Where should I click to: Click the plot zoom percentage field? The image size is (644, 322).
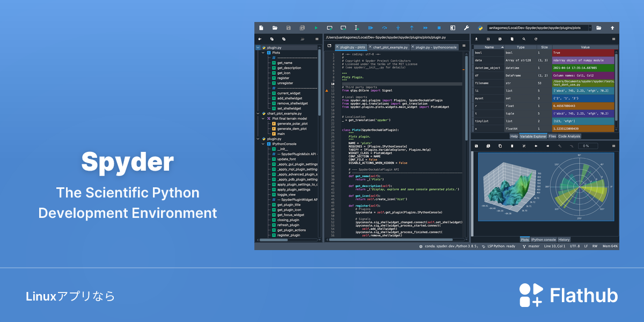pos(587,146)
